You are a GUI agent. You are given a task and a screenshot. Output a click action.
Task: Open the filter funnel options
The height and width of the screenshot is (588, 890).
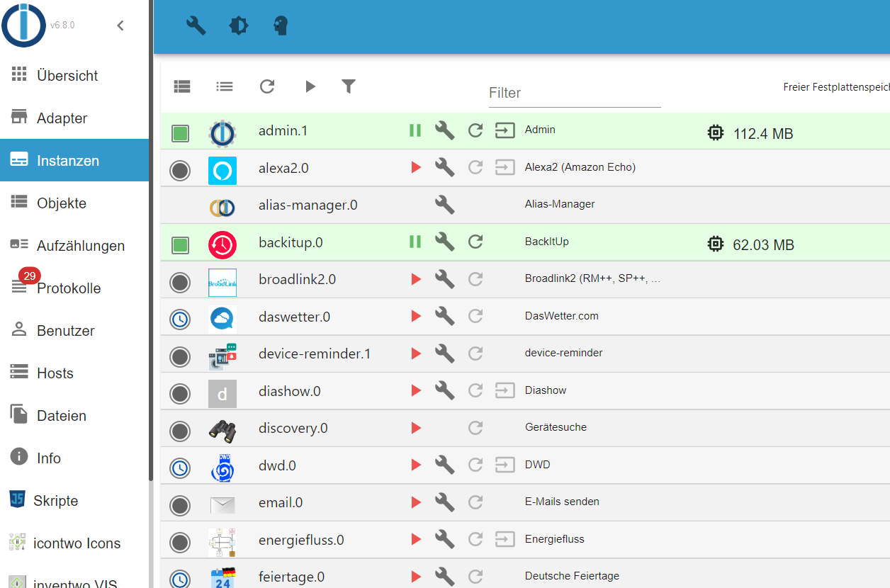coord(349,86)
